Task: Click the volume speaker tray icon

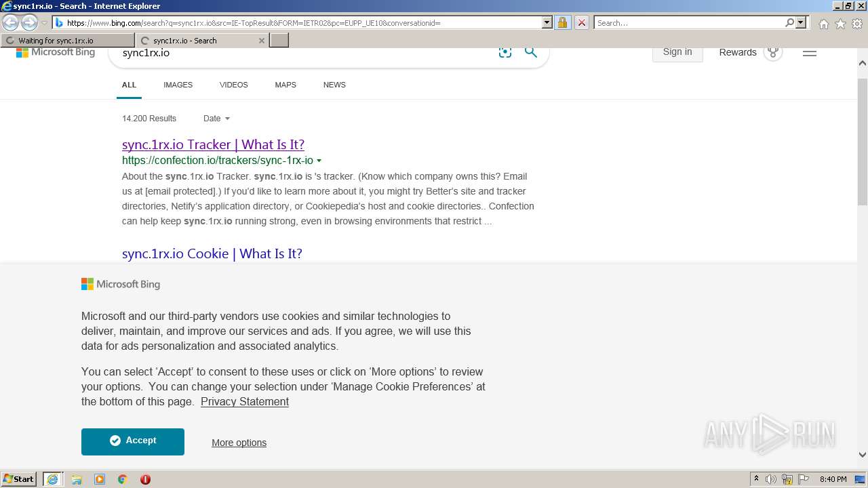Action: (x=771, y=479)
